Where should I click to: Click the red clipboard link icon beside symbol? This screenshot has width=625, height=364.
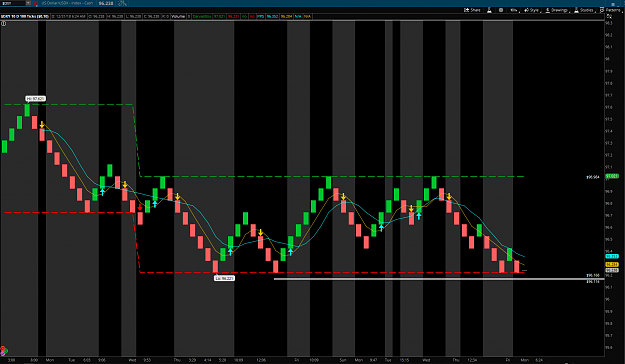(35, 3)
